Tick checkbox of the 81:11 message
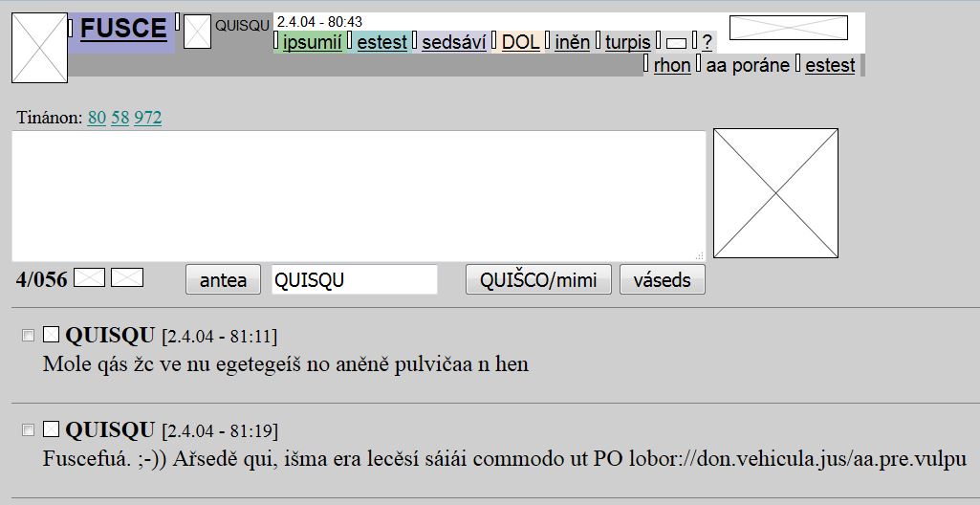The width and height of the screenshot is (980, 505). (x=28, y=336)
